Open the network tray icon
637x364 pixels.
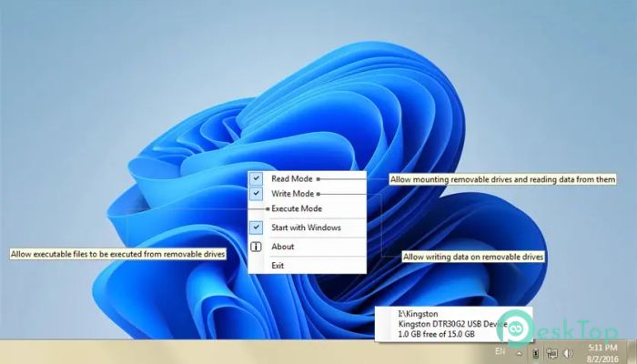(x=551, y=353)
